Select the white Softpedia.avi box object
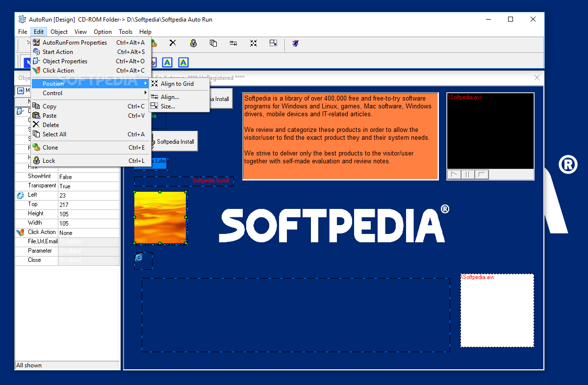Screen dimensions: 588x385 [x=497, y=310]
